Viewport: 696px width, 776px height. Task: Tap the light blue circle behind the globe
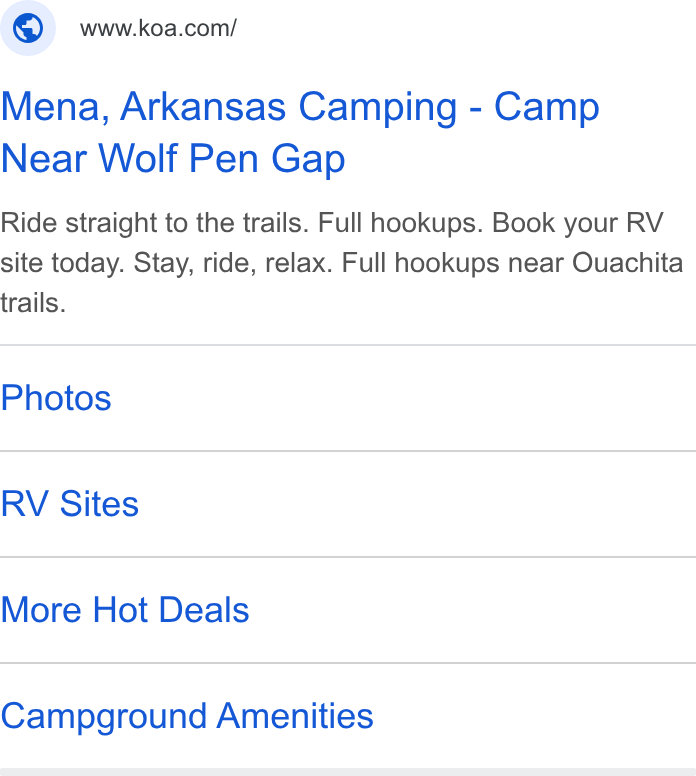coord(28,28)
